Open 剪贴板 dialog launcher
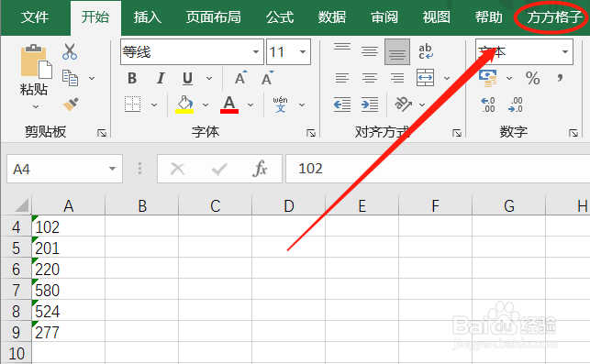590x364 pixels. [102, 133]
